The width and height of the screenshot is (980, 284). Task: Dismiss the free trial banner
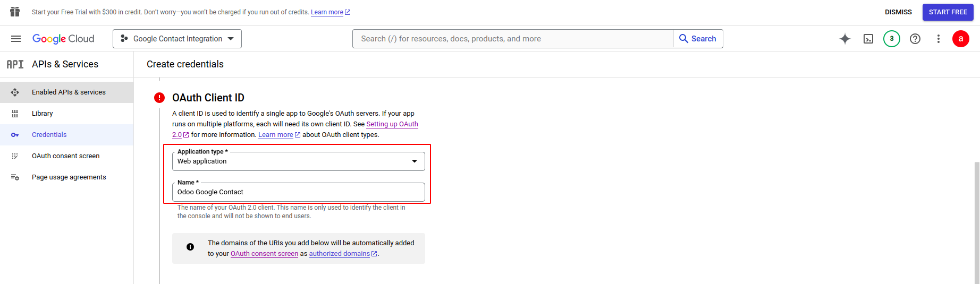click(898, 12)
